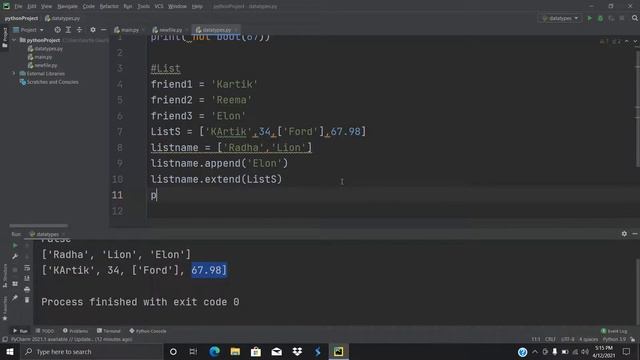Open File Explorer from taskbar

235,351
